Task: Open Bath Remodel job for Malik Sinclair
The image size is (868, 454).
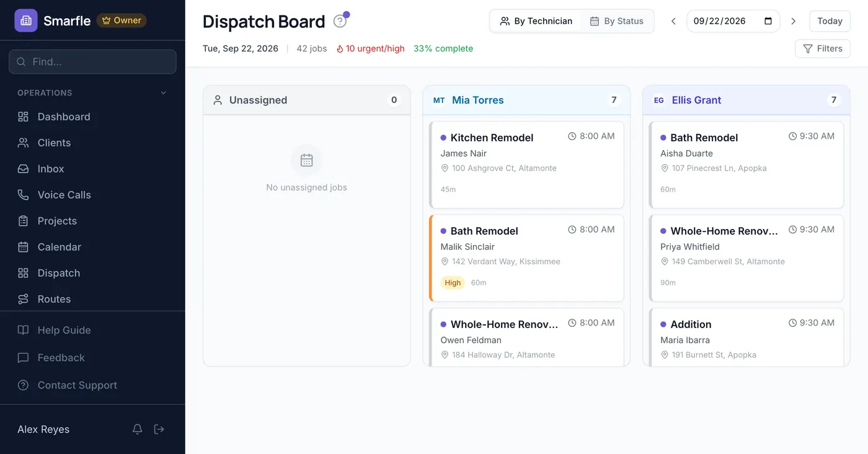Action: click(x=526, y=258)
